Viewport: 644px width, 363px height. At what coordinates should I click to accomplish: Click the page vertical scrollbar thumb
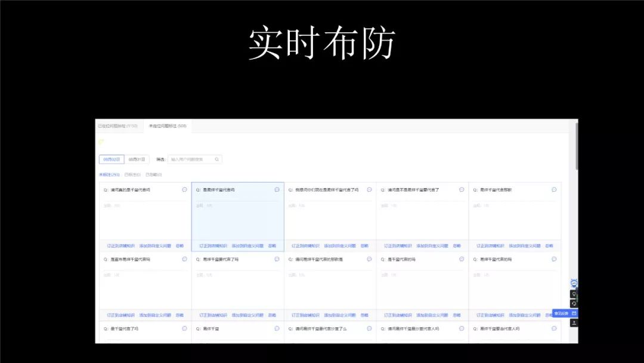577,146
